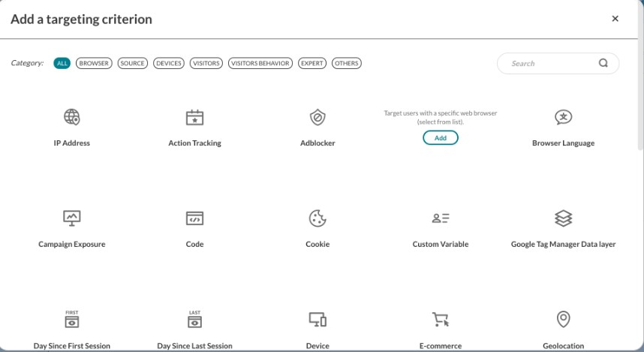This screenshot has height=352, width=644.
Task: Click the Cookie label text
Action: 317,244
